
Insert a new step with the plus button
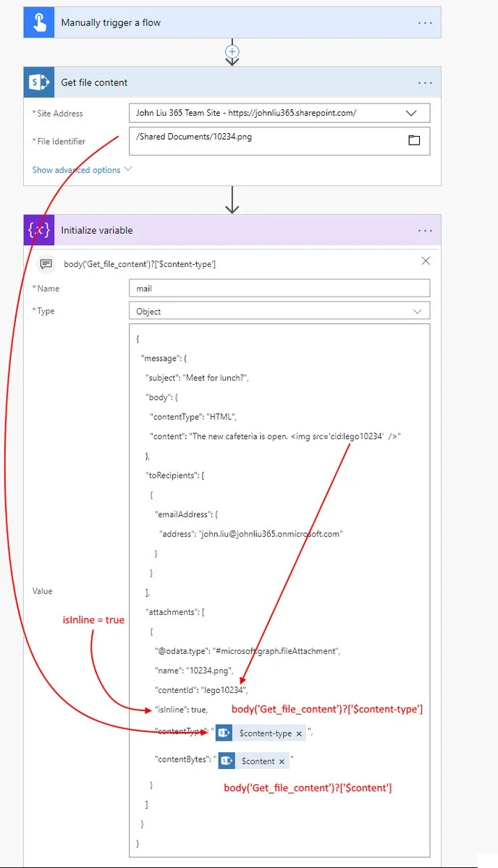tap(232, 51)
